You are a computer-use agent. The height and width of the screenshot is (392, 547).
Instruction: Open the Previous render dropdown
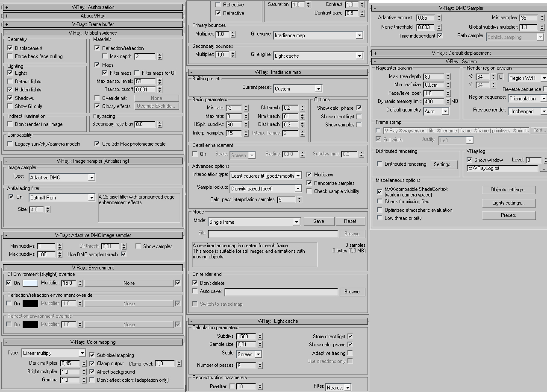(x=527, y=111)
